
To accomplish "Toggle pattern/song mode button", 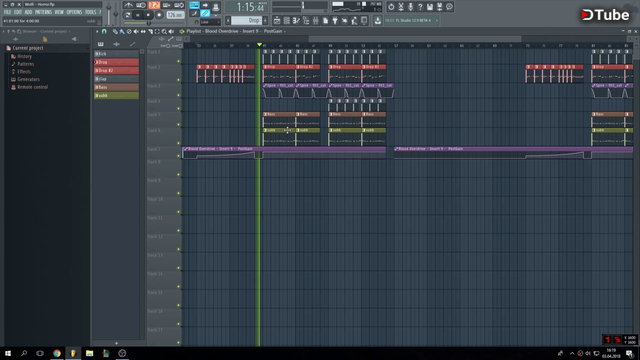I will tap(128, 15).
